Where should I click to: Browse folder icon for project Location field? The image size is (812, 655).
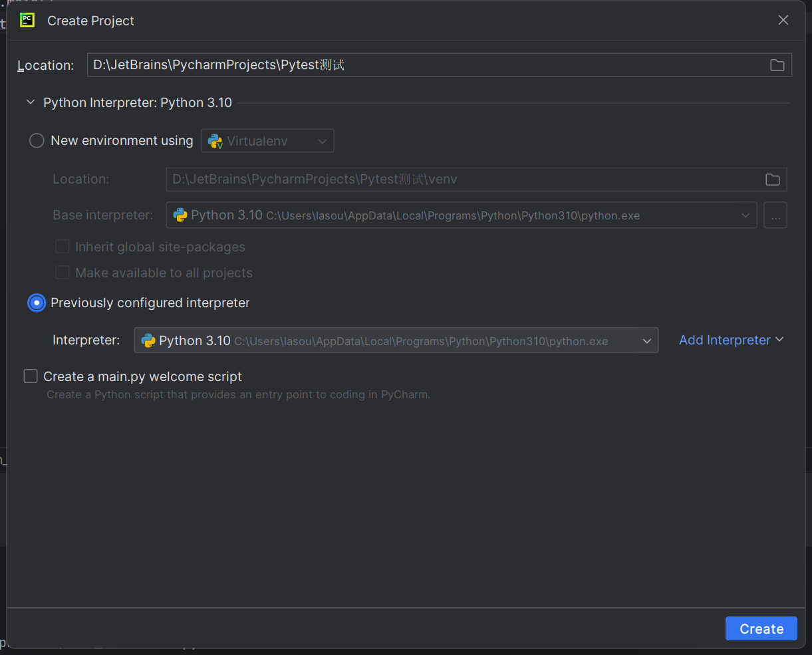(x=777, y=65)
